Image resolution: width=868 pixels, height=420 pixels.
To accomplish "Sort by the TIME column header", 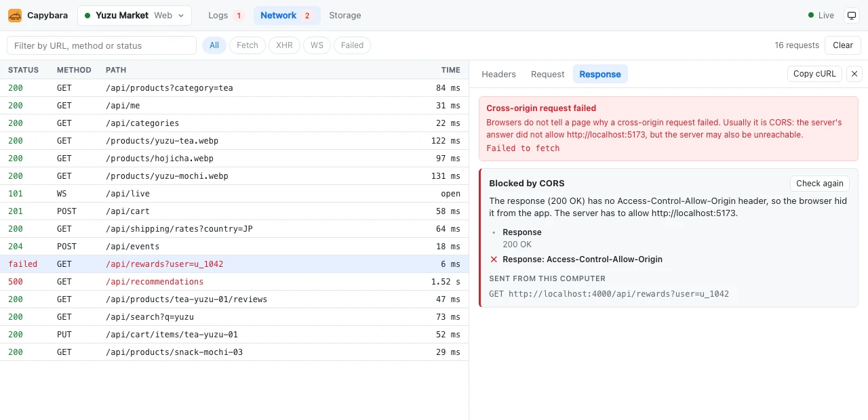I will tap(450, 70).
